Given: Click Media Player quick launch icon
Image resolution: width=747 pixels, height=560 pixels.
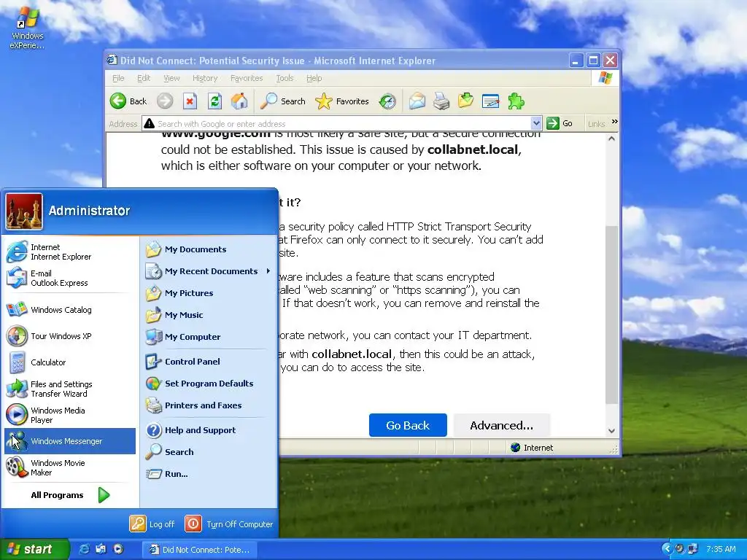Looking at the screenshot, I should pos(117,549).
